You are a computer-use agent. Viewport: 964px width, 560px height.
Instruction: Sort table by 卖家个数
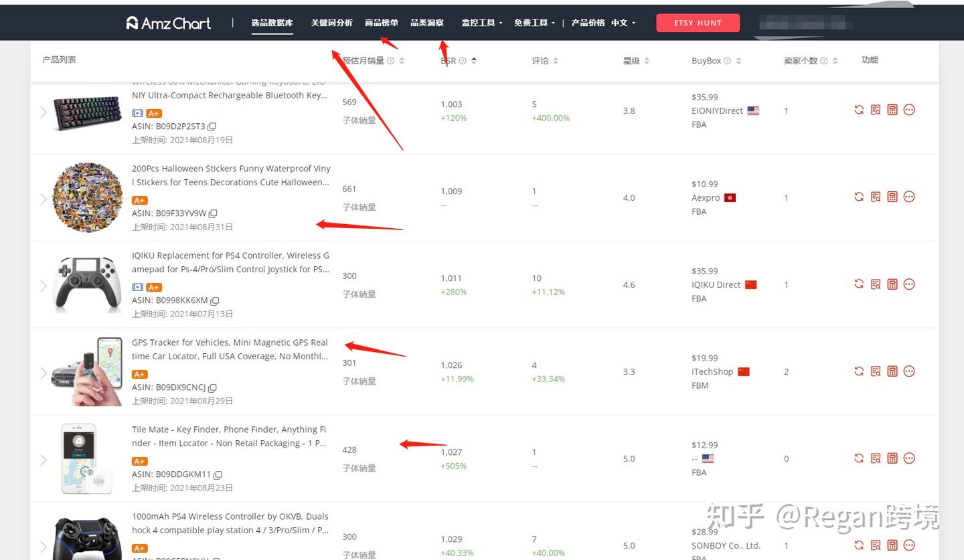(835, 61)
